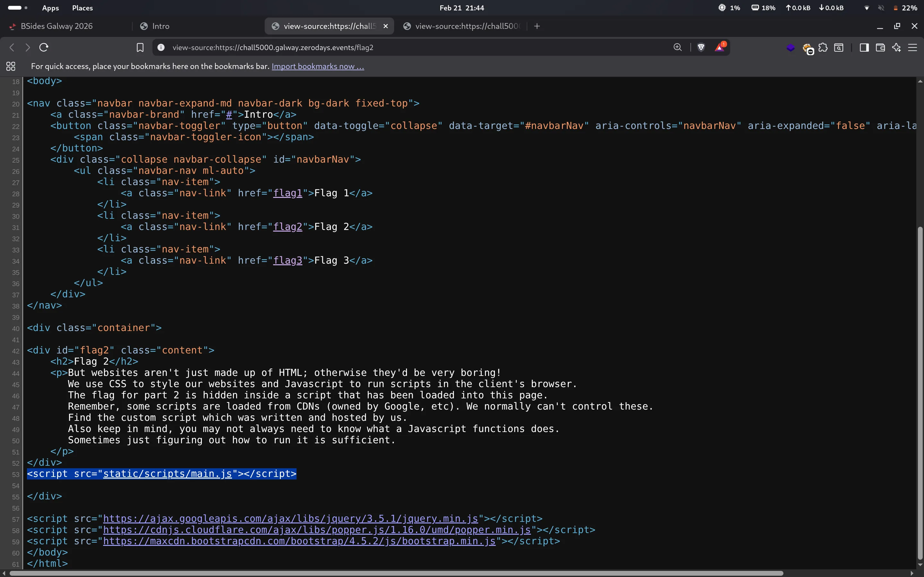This screenshot has height=577, width=924.
Task: Open the Extensions puzzle piece menu
Action: coord(823,47)
